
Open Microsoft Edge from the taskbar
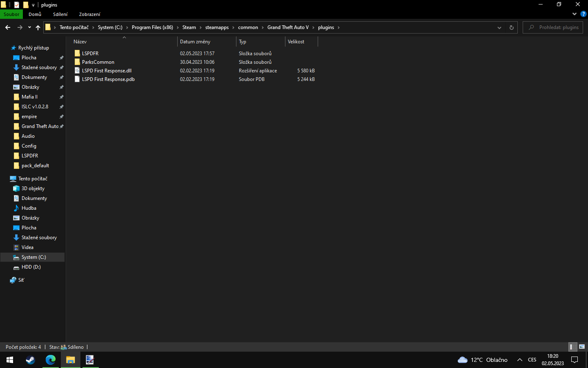pyautogui.click(x=51, y=360)
